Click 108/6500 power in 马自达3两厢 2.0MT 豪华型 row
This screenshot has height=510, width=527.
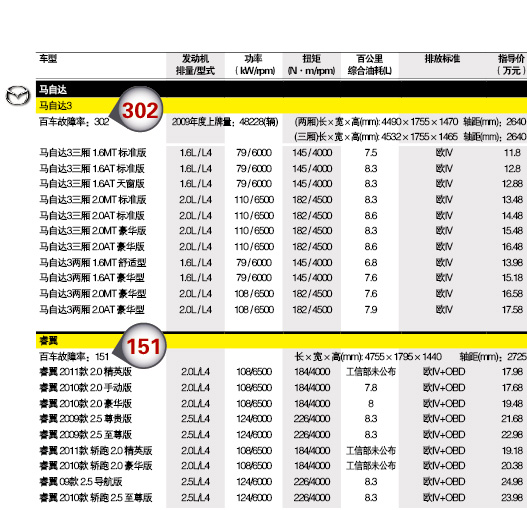tap(254, 294)
